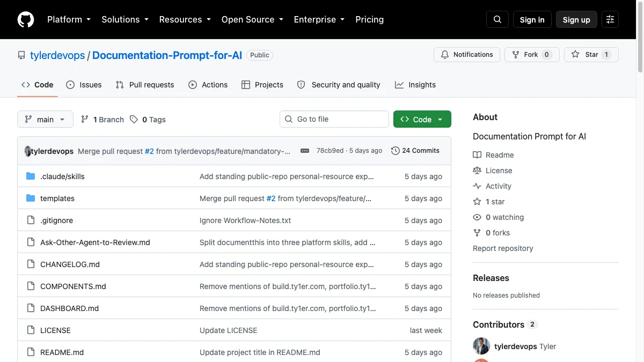Image resolution: width=644 pixels, height=362 pixels.
Task: Open Documentation-Prompt-for-AI repository link
Action: coord(167,55)
